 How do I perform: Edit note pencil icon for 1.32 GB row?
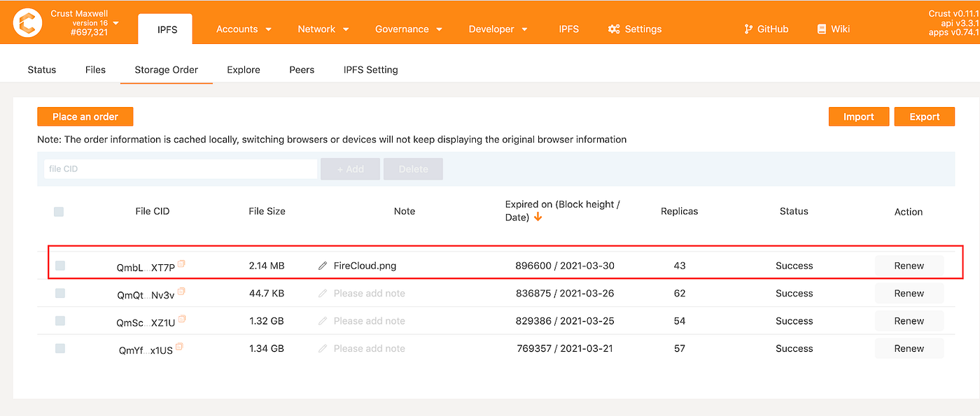tap(323, 321)
